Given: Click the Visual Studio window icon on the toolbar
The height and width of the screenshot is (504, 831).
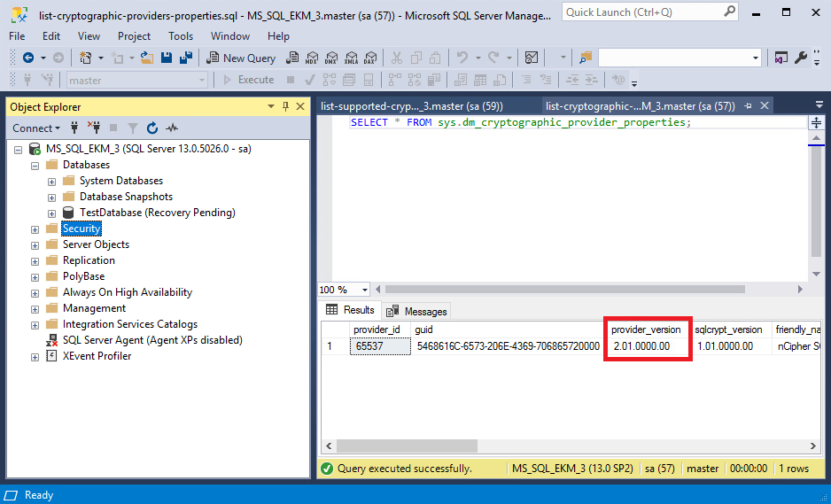Looking at the screenshot, I should pos(781,58).
